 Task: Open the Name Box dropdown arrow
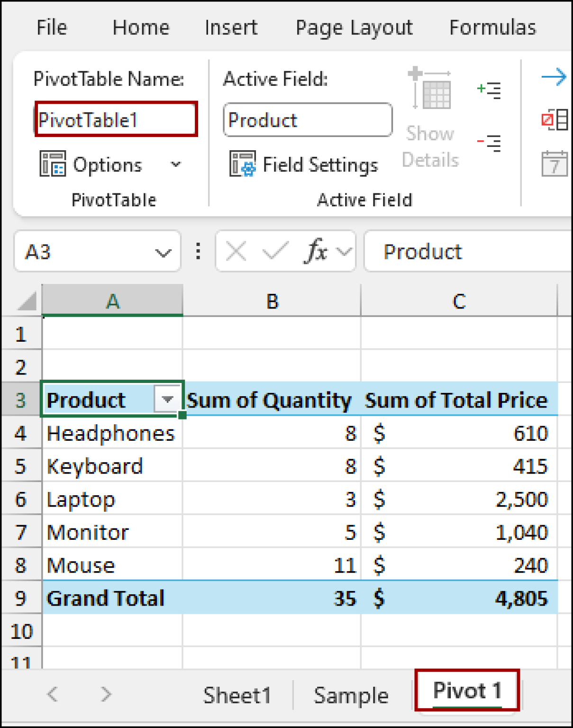pos(163,252)
